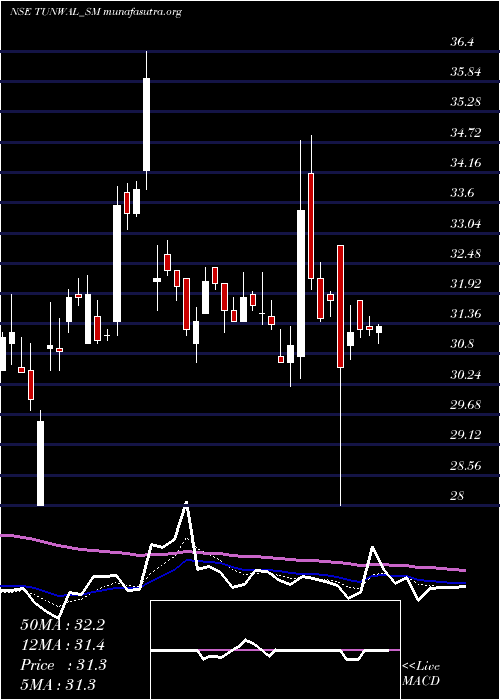Click the 28.56 price axis label
This screenshot has height=700, width=500.
466,465
